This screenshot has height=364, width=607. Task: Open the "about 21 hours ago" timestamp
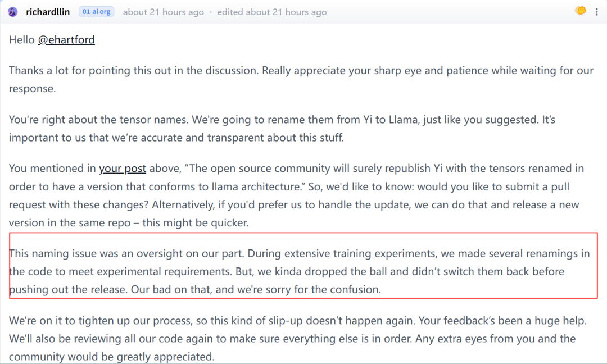click(x=163, y=12)
